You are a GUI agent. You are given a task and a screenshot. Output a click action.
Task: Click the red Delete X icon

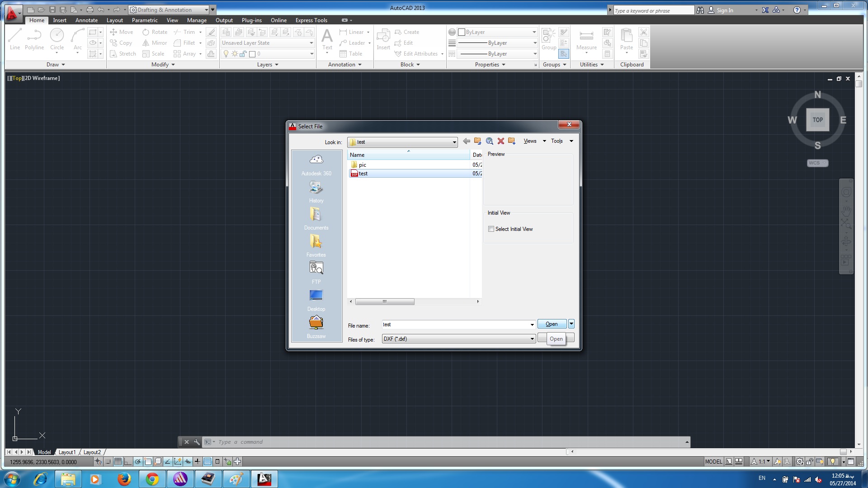point(500,141)
